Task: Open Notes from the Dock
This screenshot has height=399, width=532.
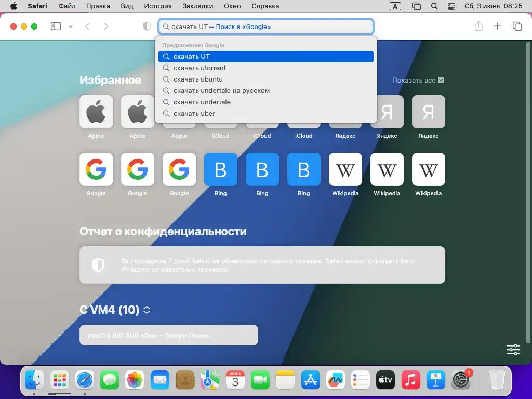Action: (285, 380)
